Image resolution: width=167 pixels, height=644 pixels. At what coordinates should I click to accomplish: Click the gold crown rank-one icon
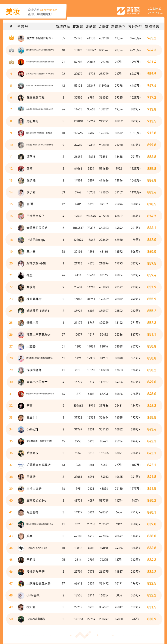pyautogui.click(x=11, y=38)
